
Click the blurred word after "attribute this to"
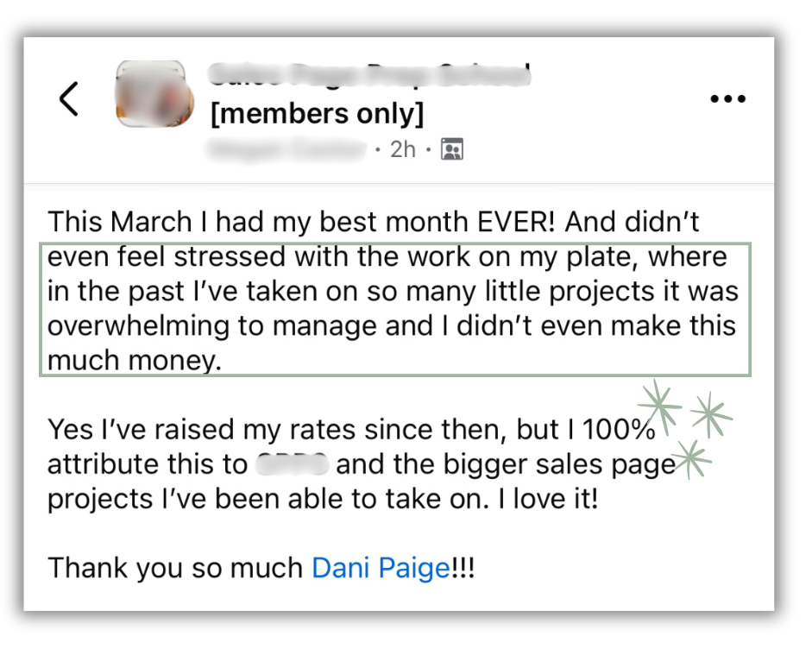pyautogui.click(x=292, y=464)
